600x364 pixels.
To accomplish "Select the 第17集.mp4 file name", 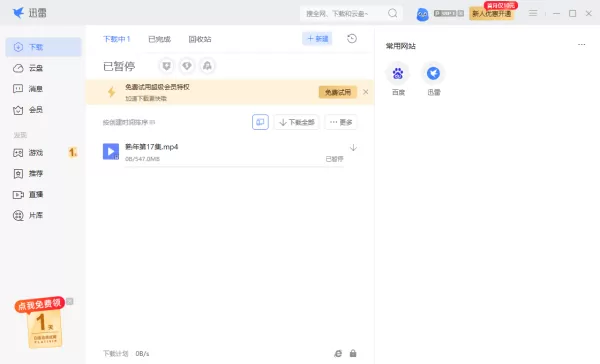I will (152, 147).
